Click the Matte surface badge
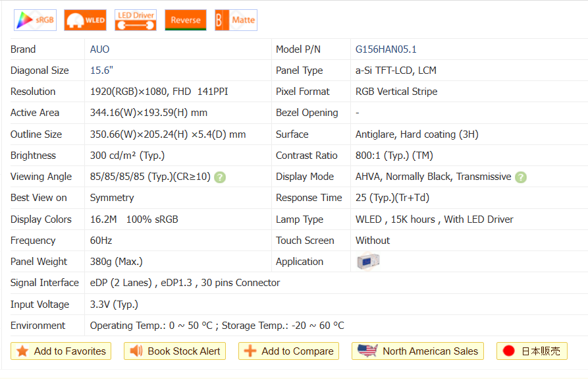The image size is (588, 379). pos(236,20)
